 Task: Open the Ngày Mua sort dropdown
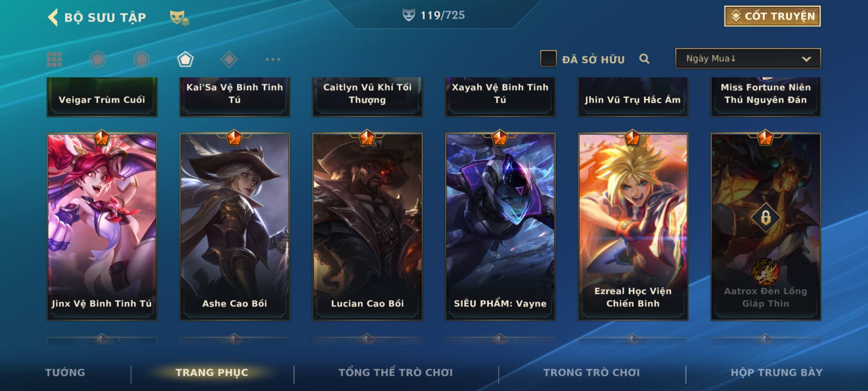(x=748, y=58)
